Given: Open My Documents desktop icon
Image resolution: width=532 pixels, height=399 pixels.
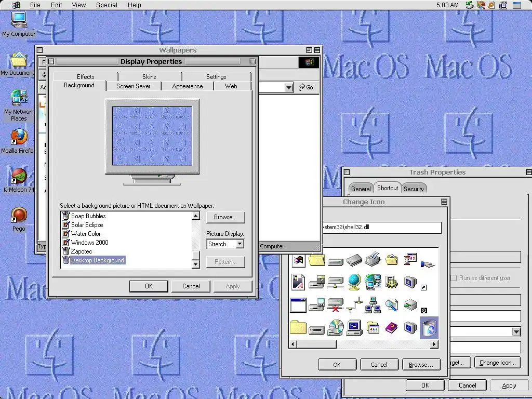Looking at the screenshot, I should tap(18, 64).
